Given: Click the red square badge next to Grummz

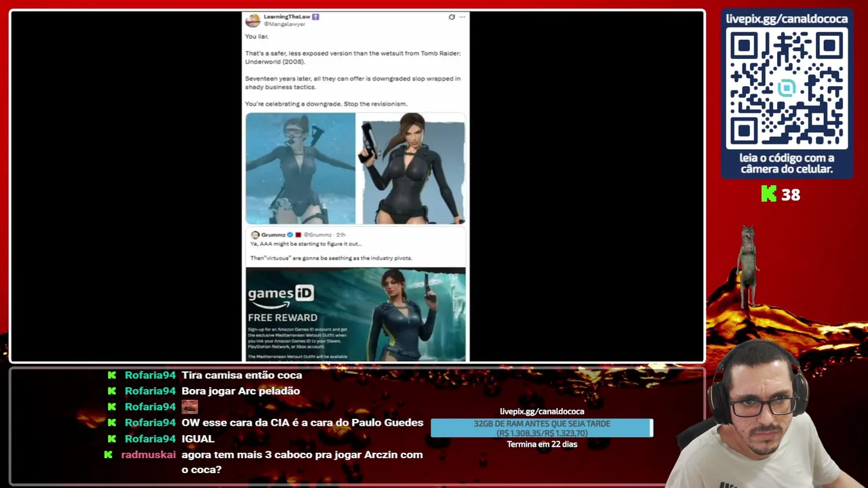Looking at the screenshot, I should 298,235.
